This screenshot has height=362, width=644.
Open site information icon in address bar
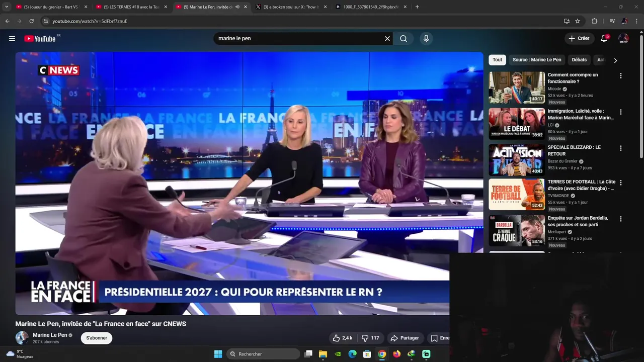46,21
